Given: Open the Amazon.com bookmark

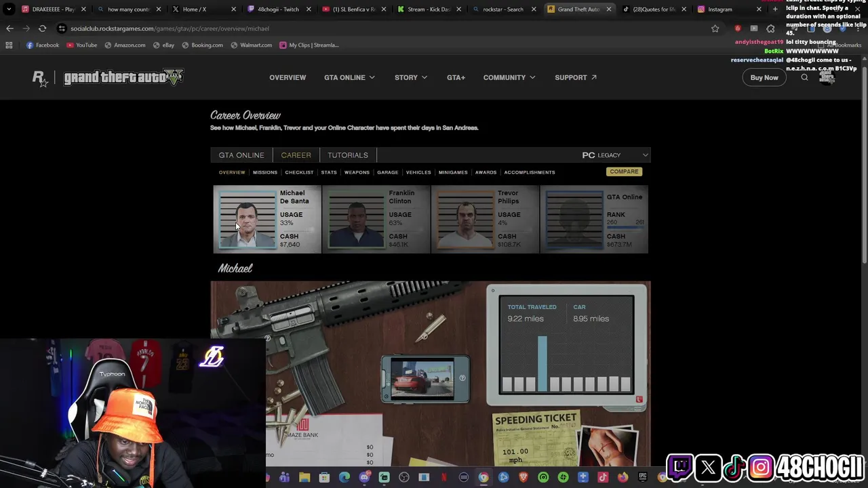Looking at the screenshot, I should [x=125, y=45].
